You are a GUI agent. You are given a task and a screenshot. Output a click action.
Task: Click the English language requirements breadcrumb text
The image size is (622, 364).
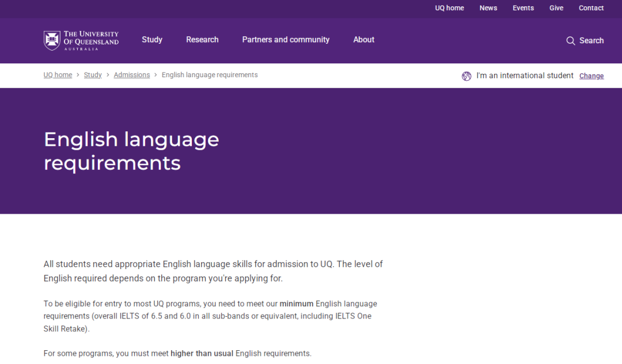tap(210, 75)
